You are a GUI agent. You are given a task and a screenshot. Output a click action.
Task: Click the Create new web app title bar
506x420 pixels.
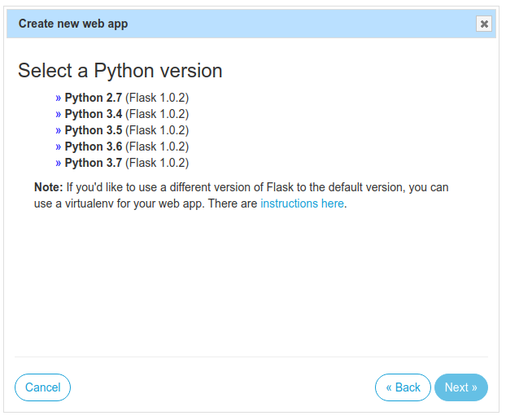click(244, 24)
